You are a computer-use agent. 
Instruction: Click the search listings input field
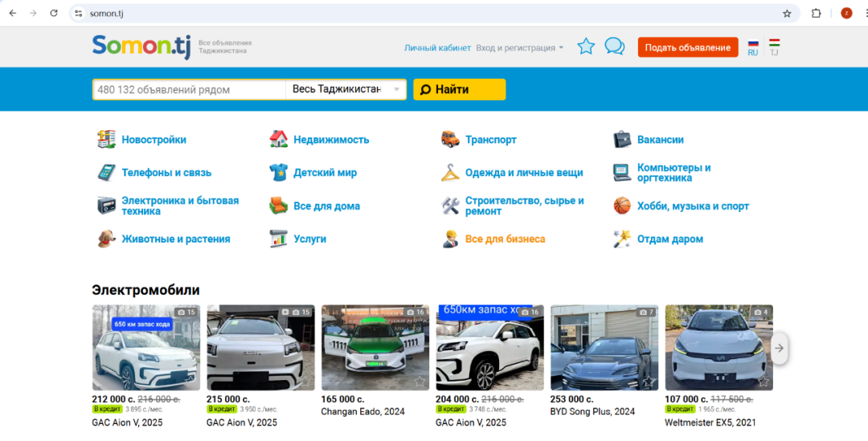click(189, 89)
